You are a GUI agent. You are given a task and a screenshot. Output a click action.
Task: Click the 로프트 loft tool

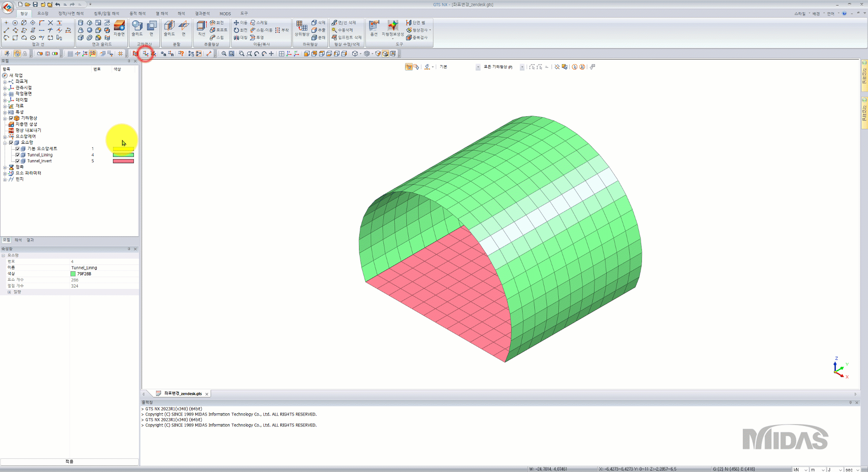[x=219, y=30]
